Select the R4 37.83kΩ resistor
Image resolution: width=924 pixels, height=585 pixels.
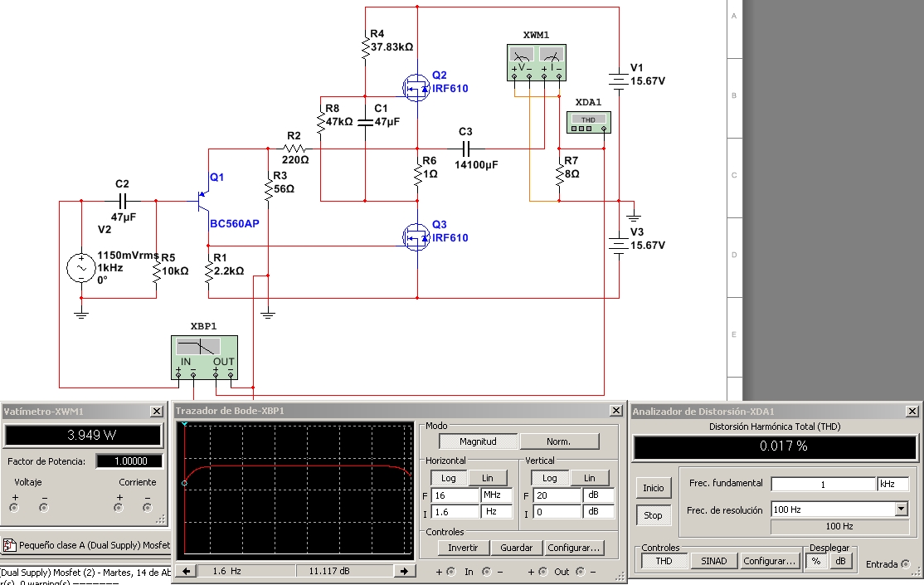click(365, 49)
